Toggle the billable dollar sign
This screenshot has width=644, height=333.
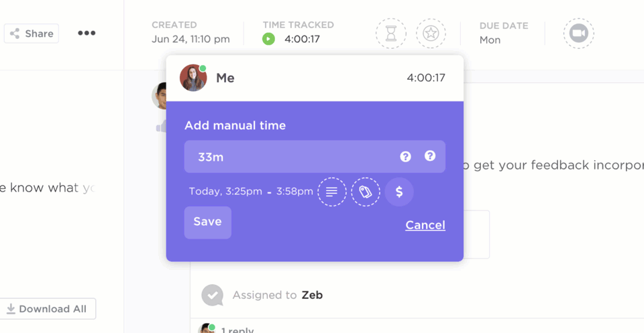[399, 192]
